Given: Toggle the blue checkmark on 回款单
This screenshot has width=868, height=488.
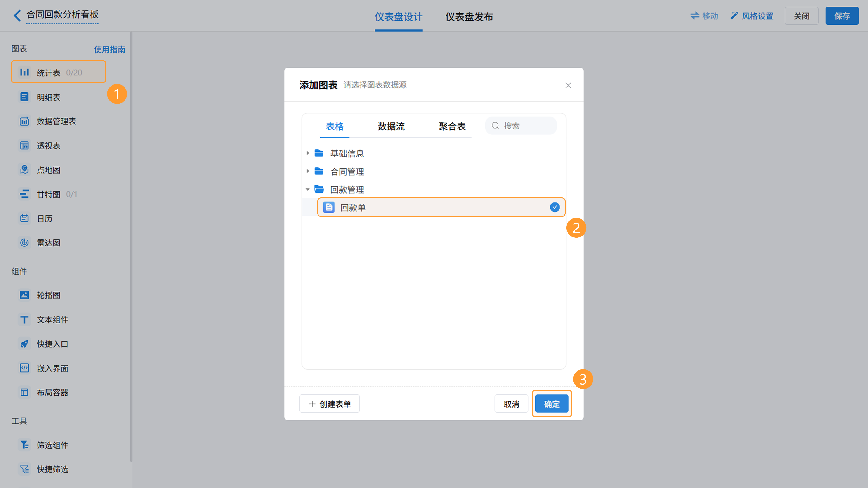Looking at the screenshot, I should pos(555,207).
